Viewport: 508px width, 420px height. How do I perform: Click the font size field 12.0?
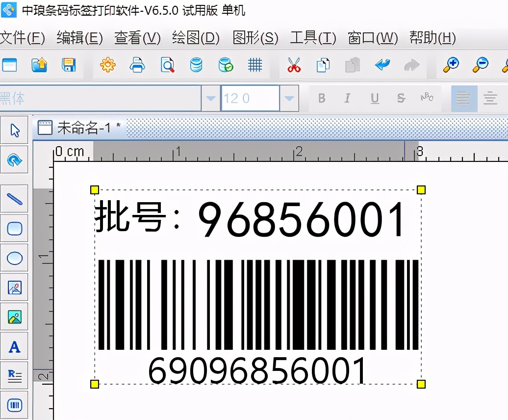pos(250,98)
